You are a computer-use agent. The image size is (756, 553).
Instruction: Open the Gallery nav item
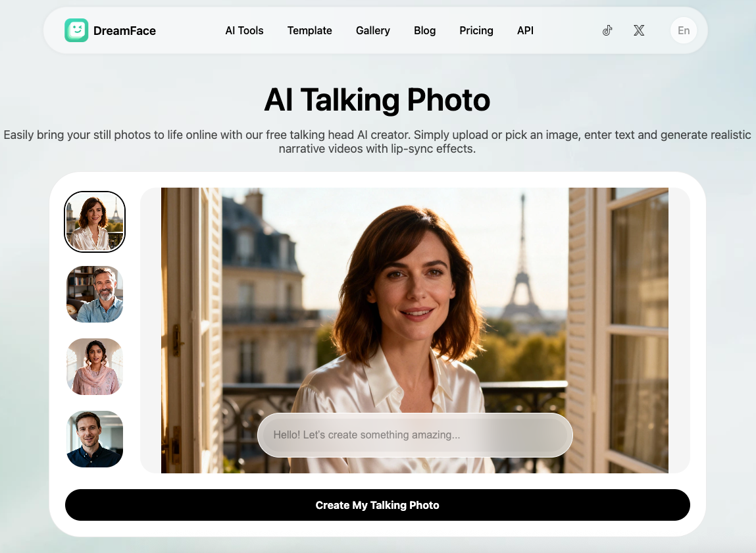tap(372, 30)
